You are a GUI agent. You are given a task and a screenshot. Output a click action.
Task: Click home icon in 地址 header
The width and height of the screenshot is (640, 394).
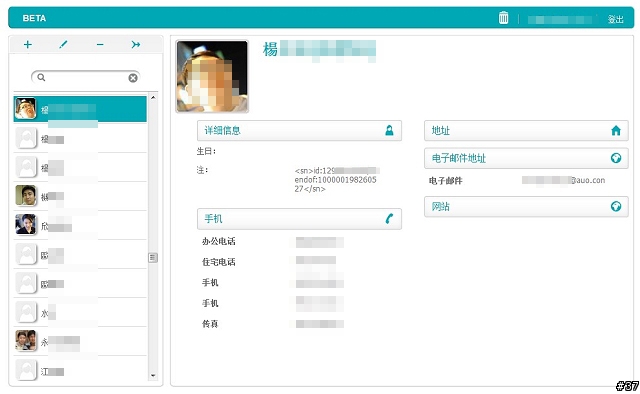pyautogui.click(x=616, y=130)
